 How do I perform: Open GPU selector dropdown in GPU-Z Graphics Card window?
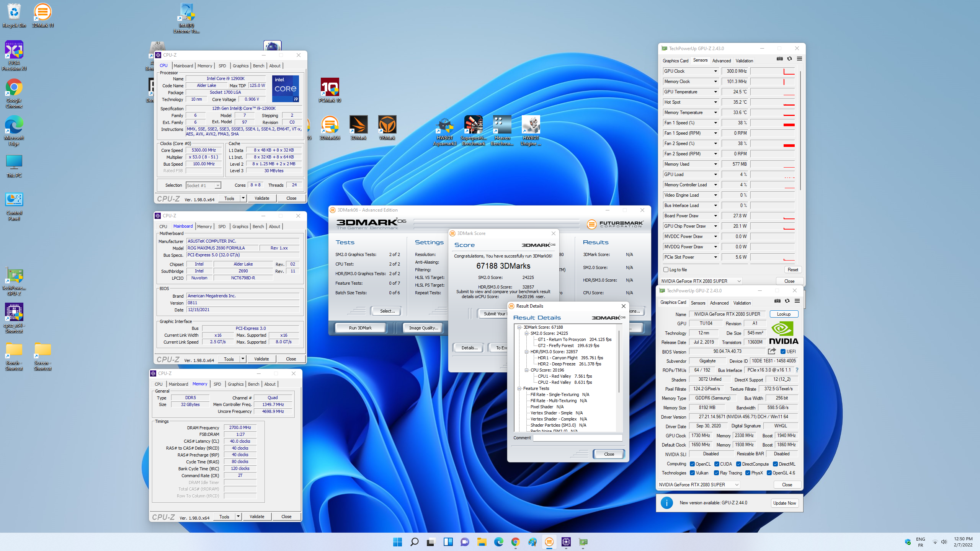(699, 484)
